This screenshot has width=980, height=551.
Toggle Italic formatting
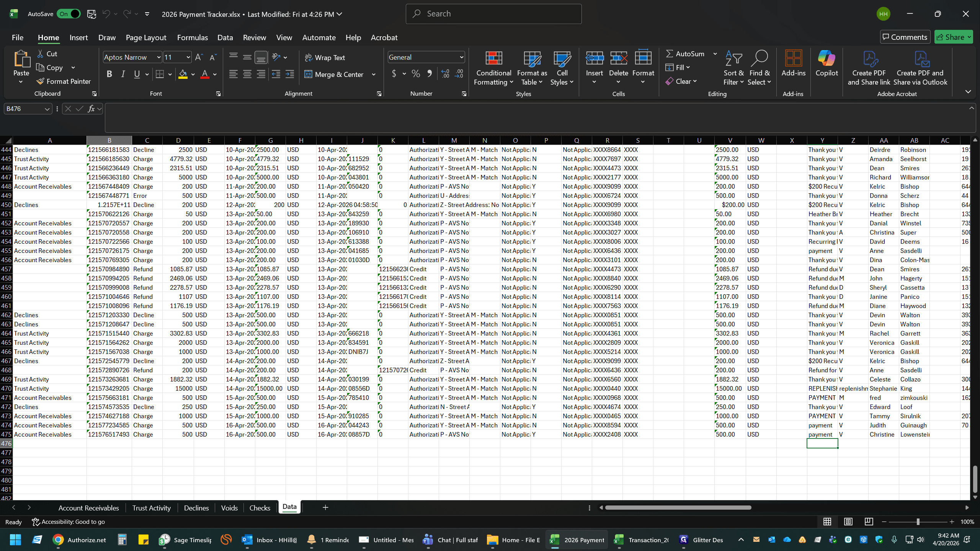pos(123,74)
